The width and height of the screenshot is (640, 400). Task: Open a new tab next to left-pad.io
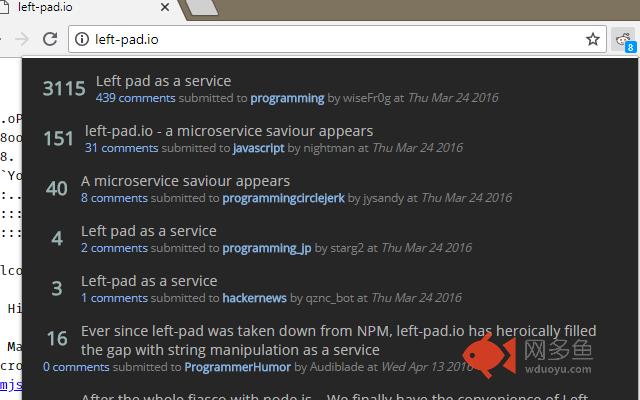(x=202, y=7)
